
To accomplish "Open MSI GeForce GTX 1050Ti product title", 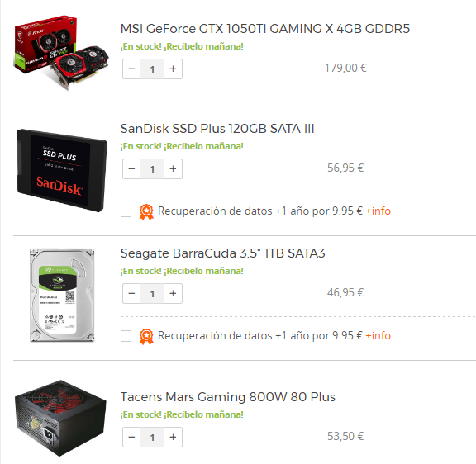I will pos(265,29).
